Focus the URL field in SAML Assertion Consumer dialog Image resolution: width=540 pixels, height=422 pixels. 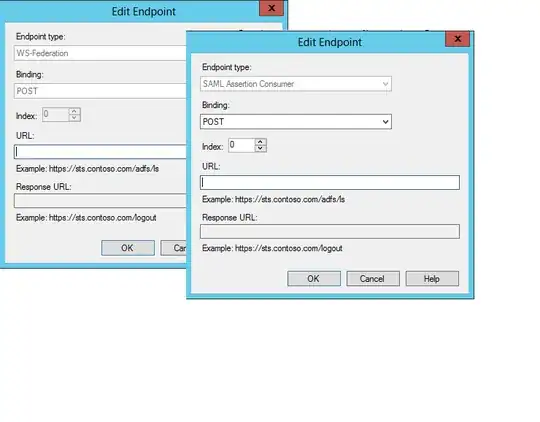pos(330,183)
